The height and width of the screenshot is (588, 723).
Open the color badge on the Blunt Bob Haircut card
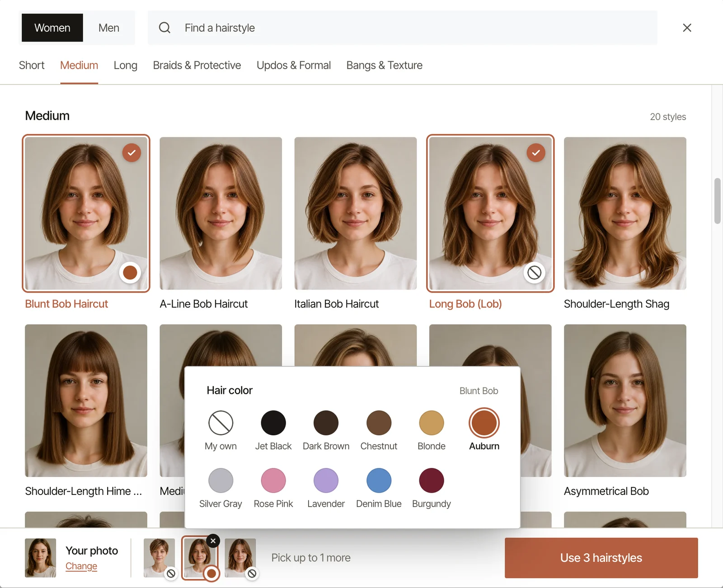pos(130,272)
